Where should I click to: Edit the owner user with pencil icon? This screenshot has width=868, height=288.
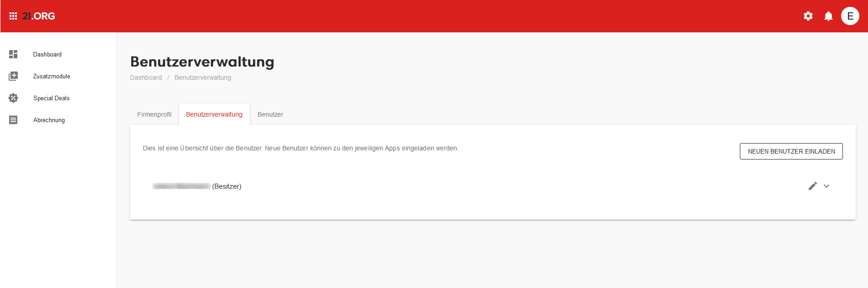coord(813,186)
